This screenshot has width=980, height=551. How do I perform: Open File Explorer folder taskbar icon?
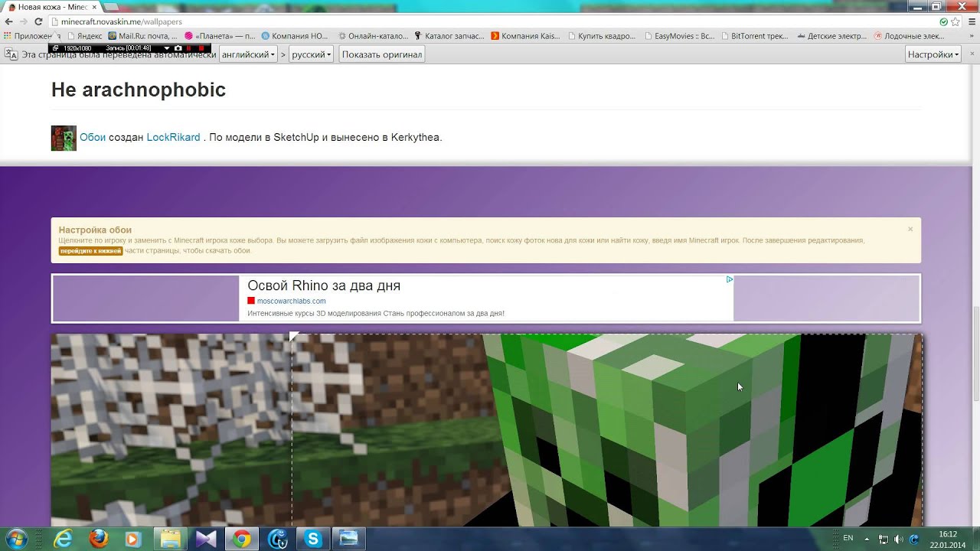(x=170, y=539)
